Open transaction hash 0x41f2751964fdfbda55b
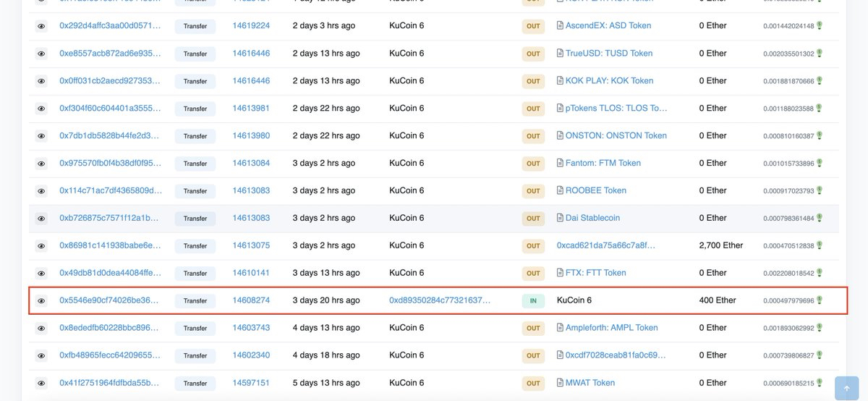Viewport: 868px width, 401px height. tap(111, 383)
